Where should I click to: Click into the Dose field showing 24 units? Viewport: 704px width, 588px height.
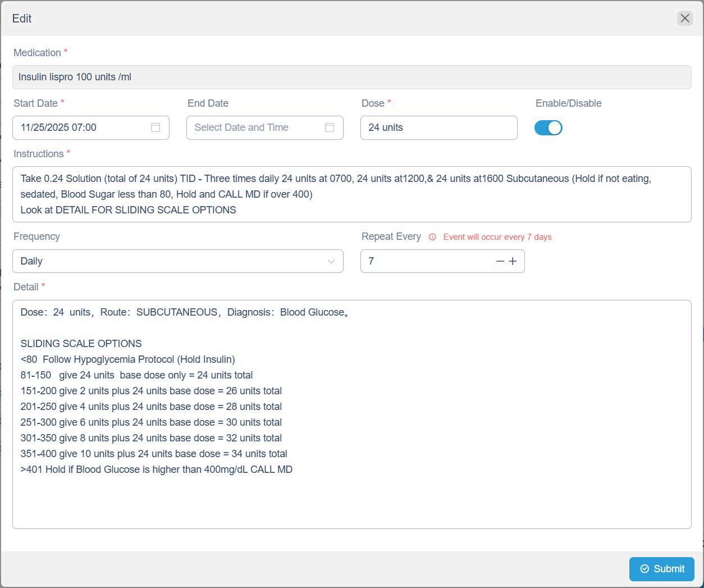[438, 127]
